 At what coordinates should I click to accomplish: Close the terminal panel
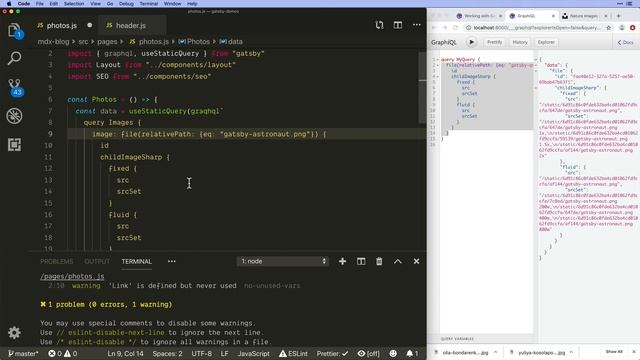(416, 261)
